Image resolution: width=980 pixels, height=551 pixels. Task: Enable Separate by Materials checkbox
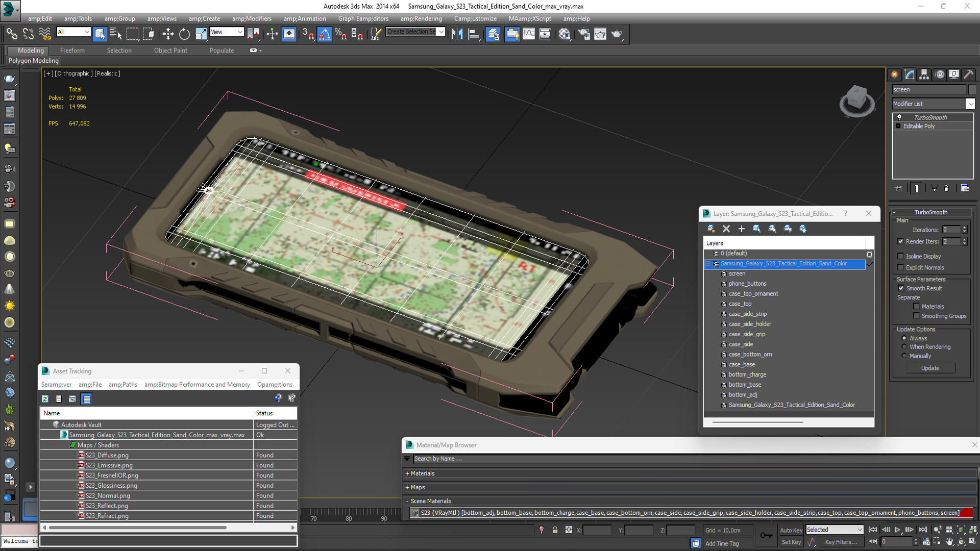916,306
